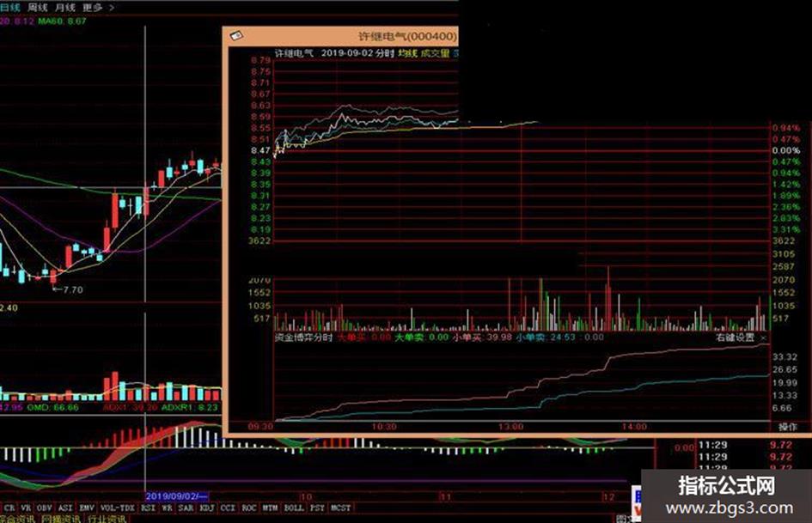Select the EMV indicator tab
The height and width of the screenshot is (523, 812).
[x=87, y=508]
